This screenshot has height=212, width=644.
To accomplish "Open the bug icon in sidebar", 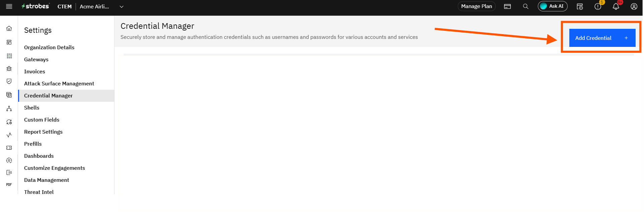I will [x=9, y=69].
